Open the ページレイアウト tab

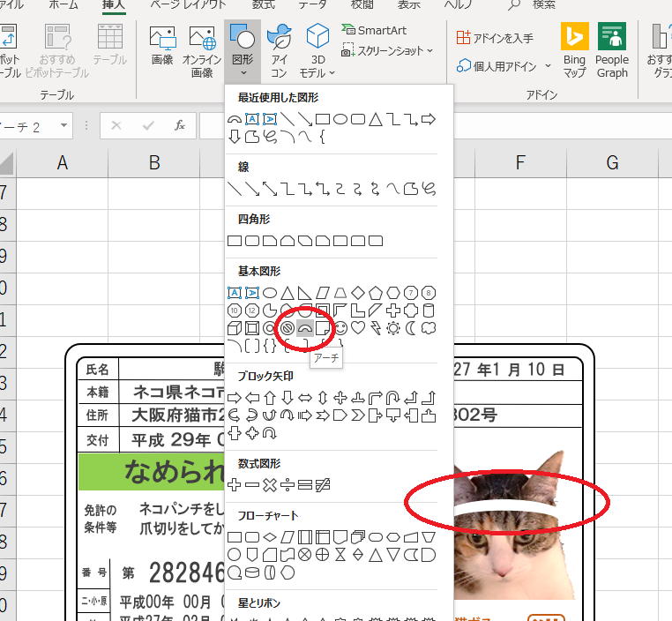[x=188, y=5]
